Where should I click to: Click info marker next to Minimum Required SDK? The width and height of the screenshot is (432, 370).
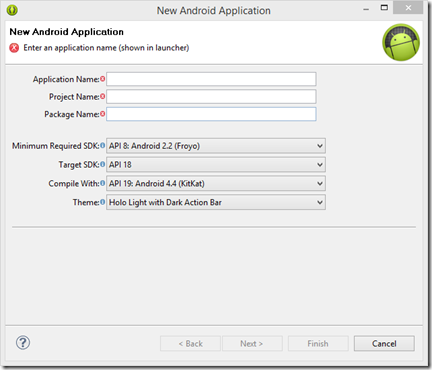pyautogui.click(x=103, y=145)
